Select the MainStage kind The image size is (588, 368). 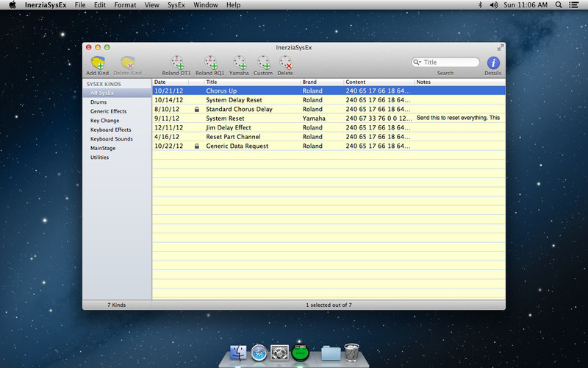pyautogui.click(x=117, y=148)
